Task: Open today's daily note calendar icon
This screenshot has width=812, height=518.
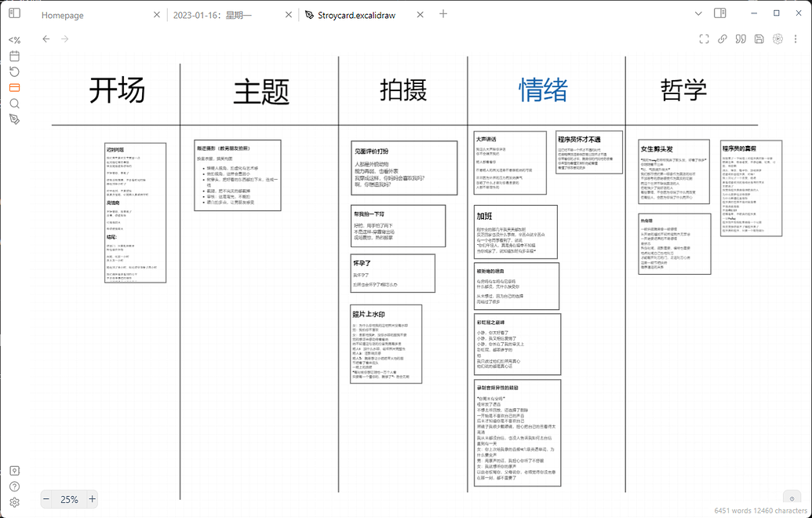Action: coord(14,56)
